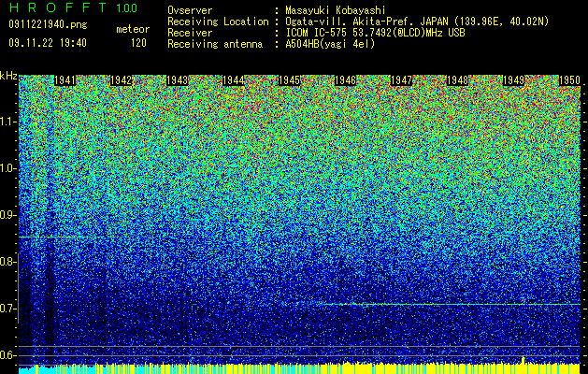Click the 1946 time marker
Screen dimensions: 588x374
tap(345, 80)
